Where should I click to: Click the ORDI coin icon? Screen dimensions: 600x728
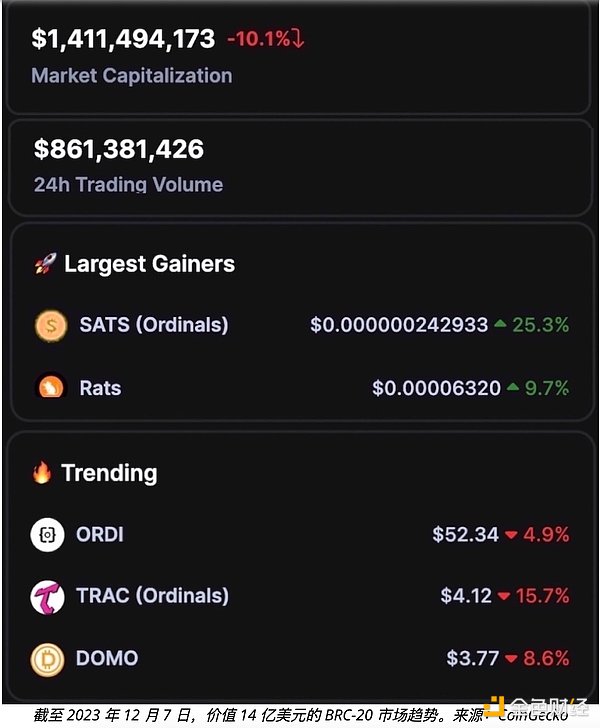[47, 535]
